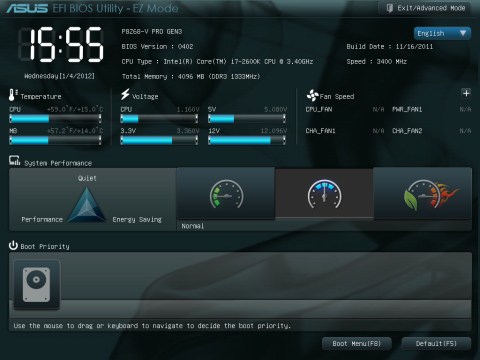Click the 12V voltage bar
Image resolution: width=480 pixels, height=360 pixels.
tap(247, 140)
